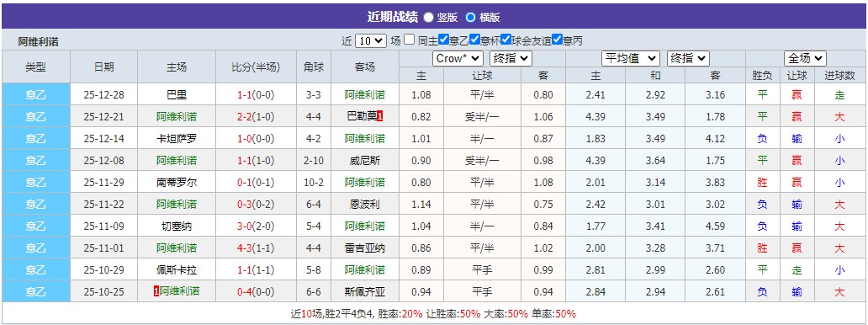Click the 2-2(1-0) score
Screen dimensions: 868x325
256,116
